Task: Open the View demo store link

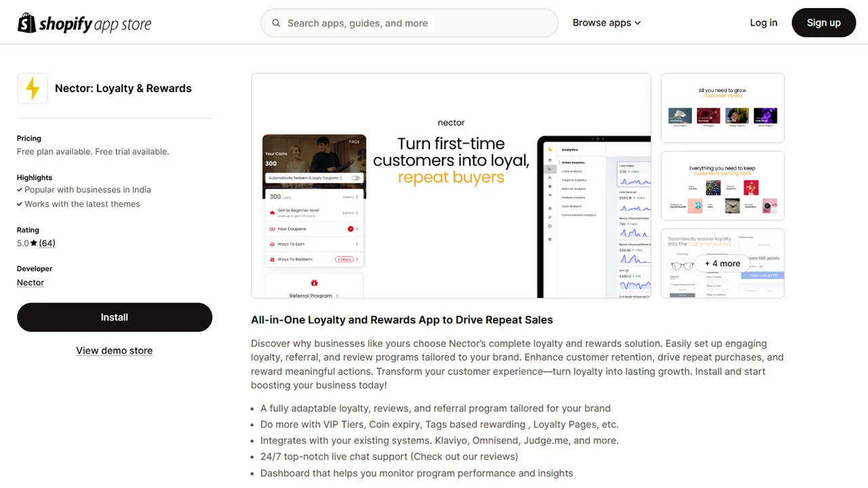Action: pyautogui.click(x=115, y=350)
